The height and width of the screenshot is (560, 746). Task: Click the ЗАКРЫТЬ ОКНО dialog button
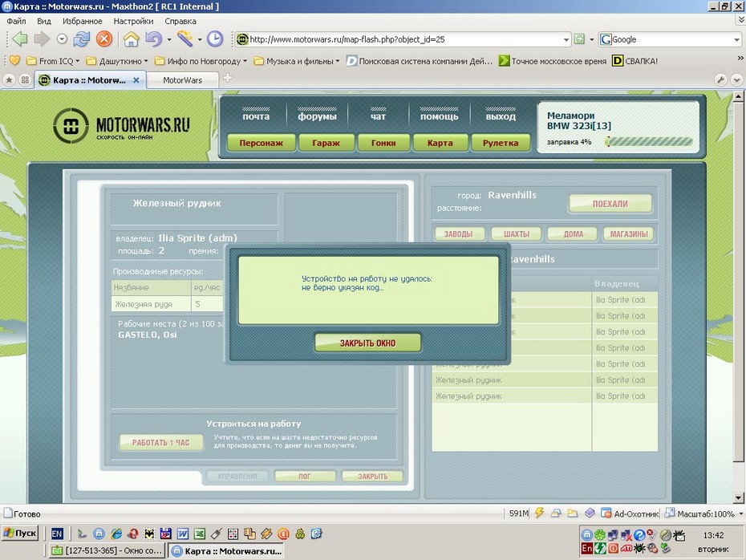coord(367,343)
